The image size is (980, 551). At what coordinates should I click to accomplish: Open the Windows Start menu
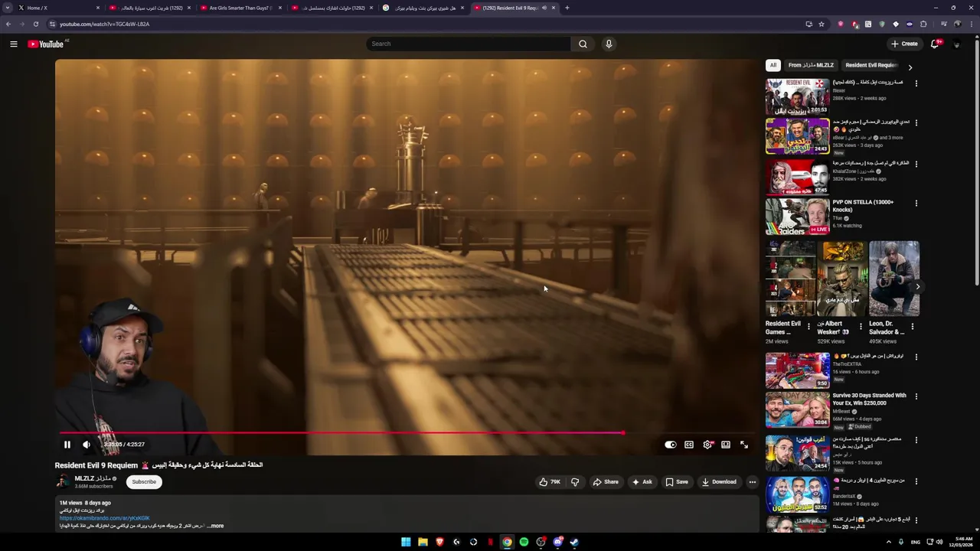click(x=406, y=542)
